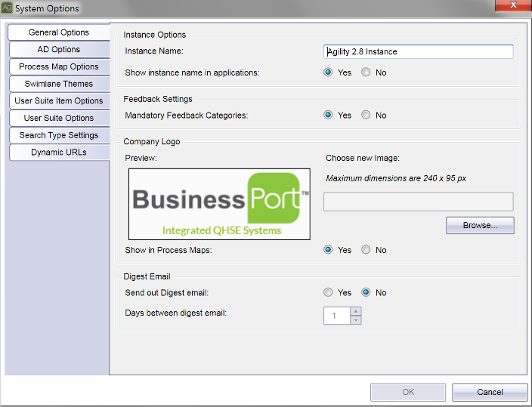532x407 pixels.
Task: Enable Send out Digest email with Yes
Action: point(328,292)
